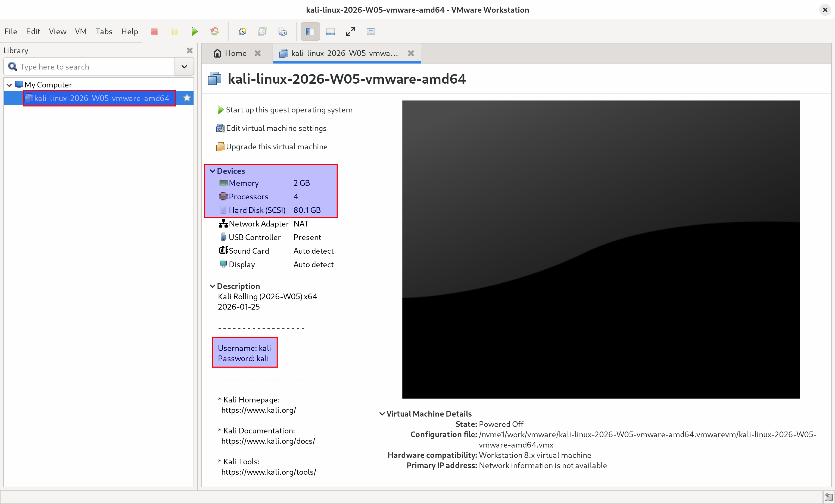Click the Hard Disk (SCSI) row
This screenshot has width=835, height=504.
pyautogui.click(x=270, y=210)
